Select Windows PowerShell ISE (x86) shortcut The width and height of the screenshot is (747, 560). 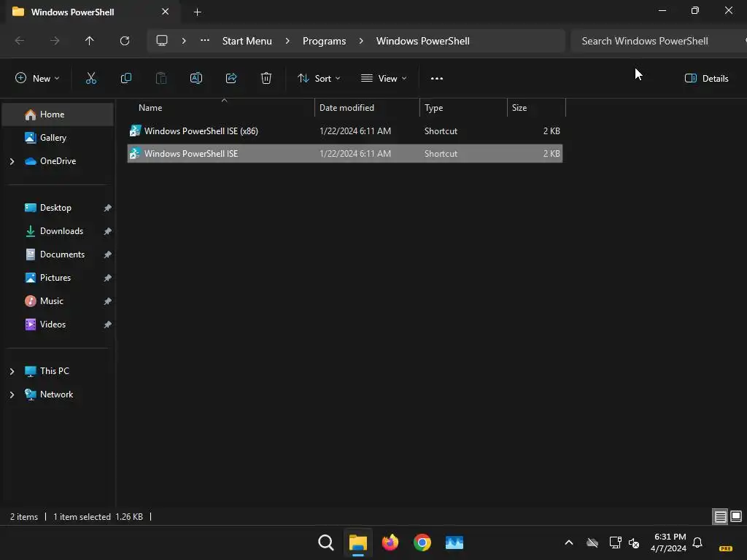pyautogui.click(x=345, y=131)
